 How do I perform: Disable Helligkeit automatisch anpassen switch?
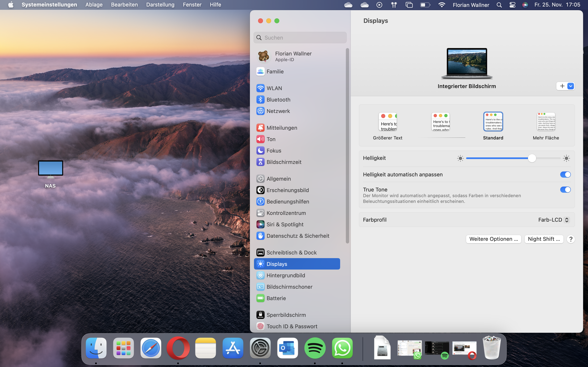click(565, 175)
